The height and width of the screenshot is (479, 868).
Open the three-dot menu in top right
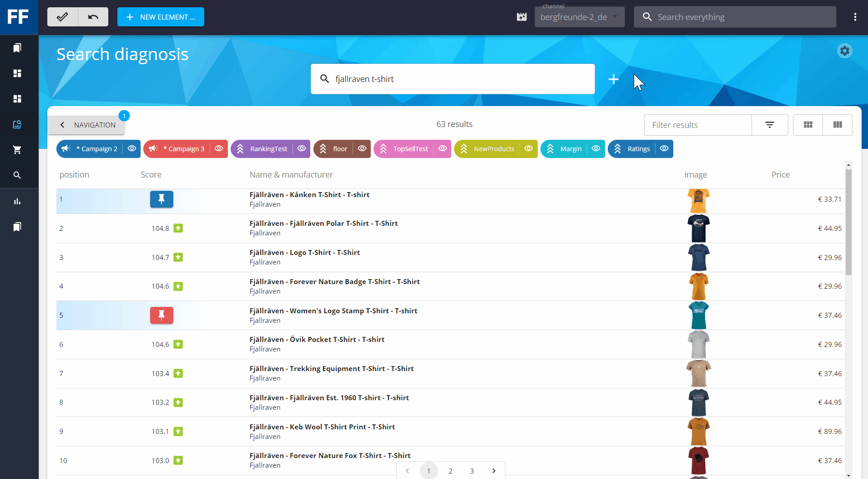point(855,17)
